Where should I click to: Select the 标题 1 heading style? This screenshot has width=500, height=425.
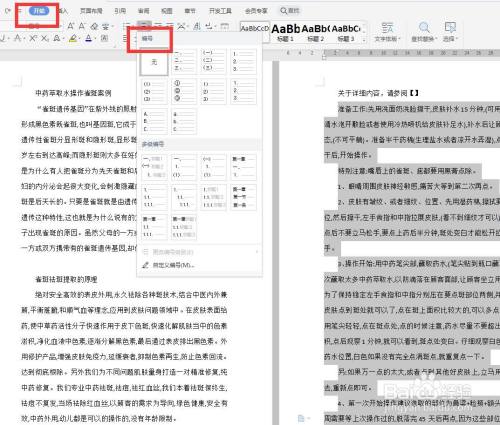pos(286,33)
